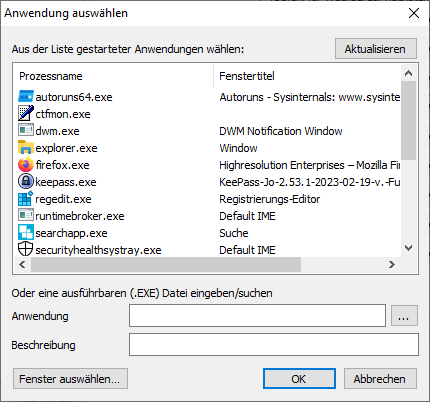Select the searchapp.exe icon

[26, 232]
